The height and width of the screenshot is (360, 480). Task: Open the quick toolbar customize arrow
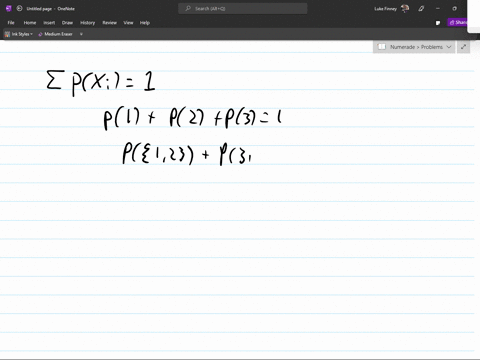tap(81, 34)
